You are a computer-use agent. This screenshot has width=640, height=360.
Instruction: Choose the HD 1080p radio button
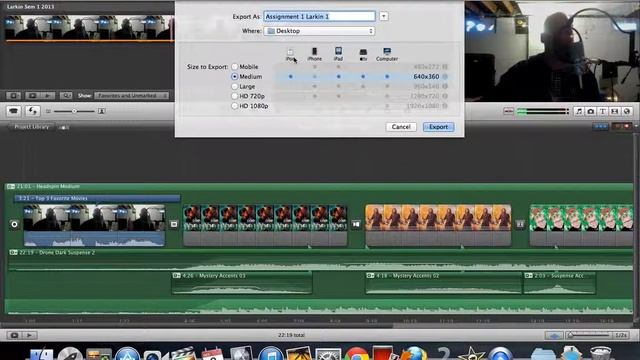tap(234, 106)
